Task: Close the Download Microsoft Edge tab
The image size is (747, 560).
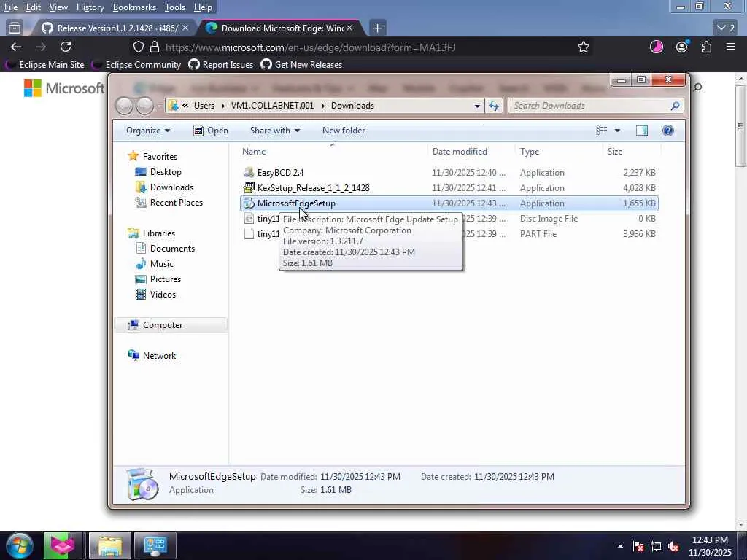Action: 349,28
